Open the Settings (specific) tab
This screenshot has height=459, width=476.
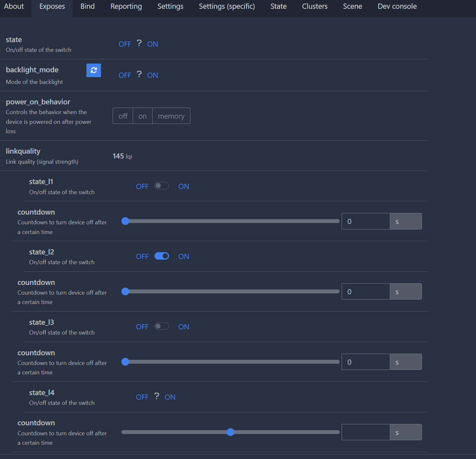point(226,6)
